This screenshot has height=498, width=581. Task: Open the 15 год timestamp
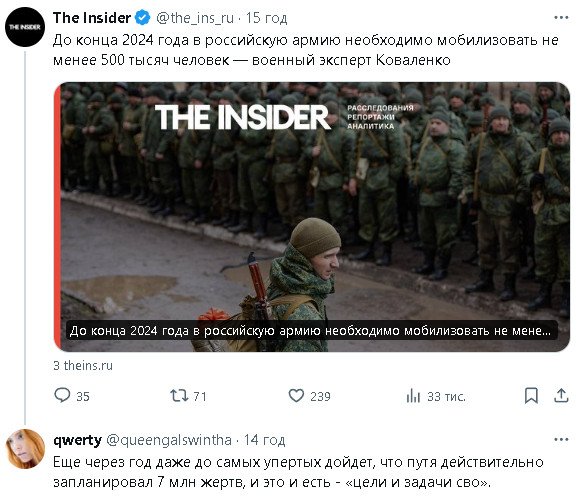(x=267, y=18)
